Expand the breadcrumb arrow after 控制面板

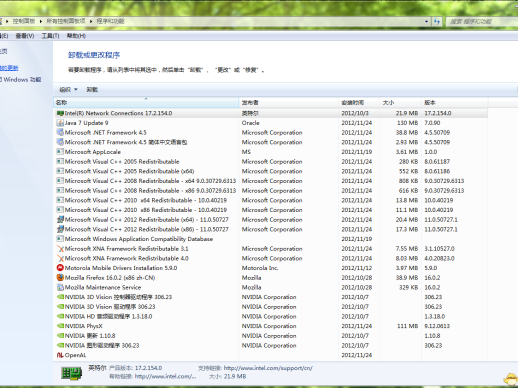tap(41, 21)
